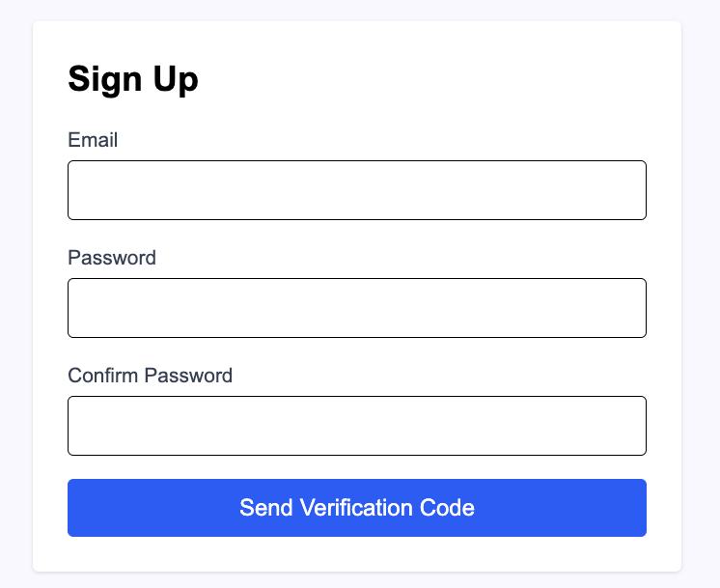The height and width of the screenshot is (588, 720).
Task: Submit form with the blue button
Action: [x=356, y=508]
